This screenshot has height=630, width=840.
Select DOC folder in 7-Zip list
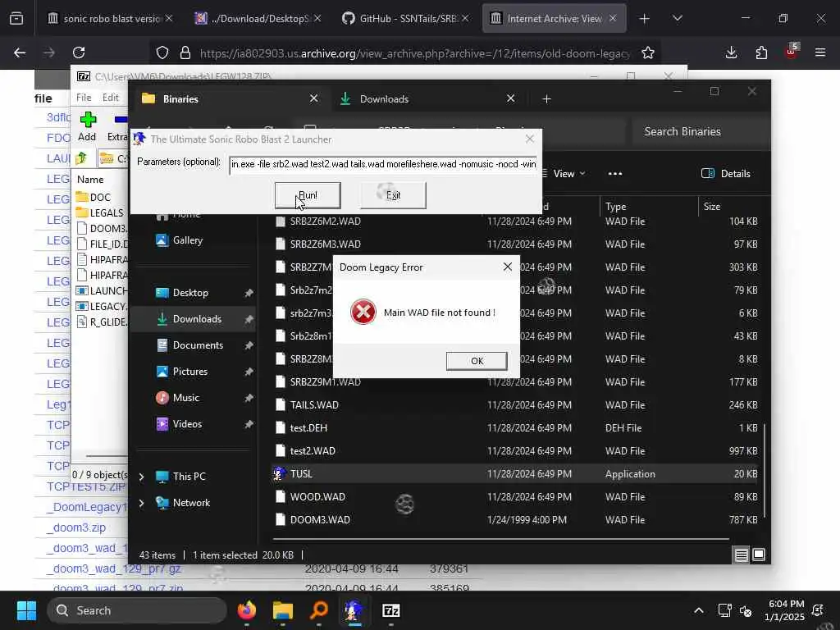pos(94,197)
